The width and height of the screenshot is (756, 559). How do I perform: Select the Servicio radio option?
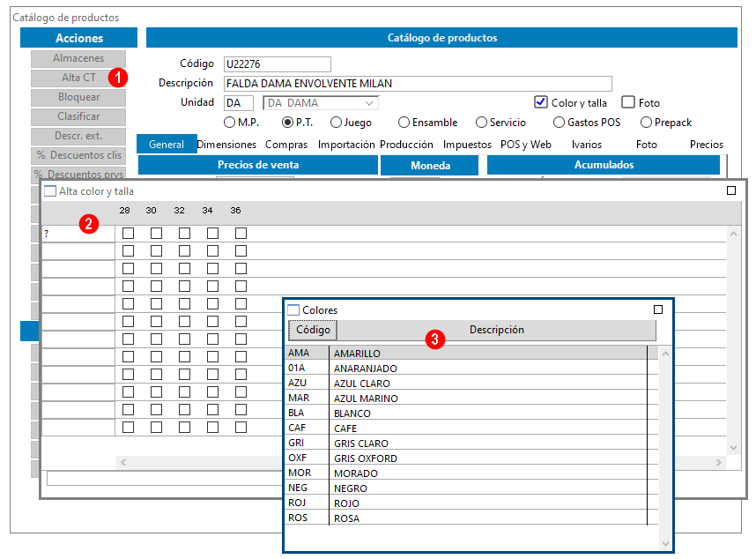(x=481, y=123)
